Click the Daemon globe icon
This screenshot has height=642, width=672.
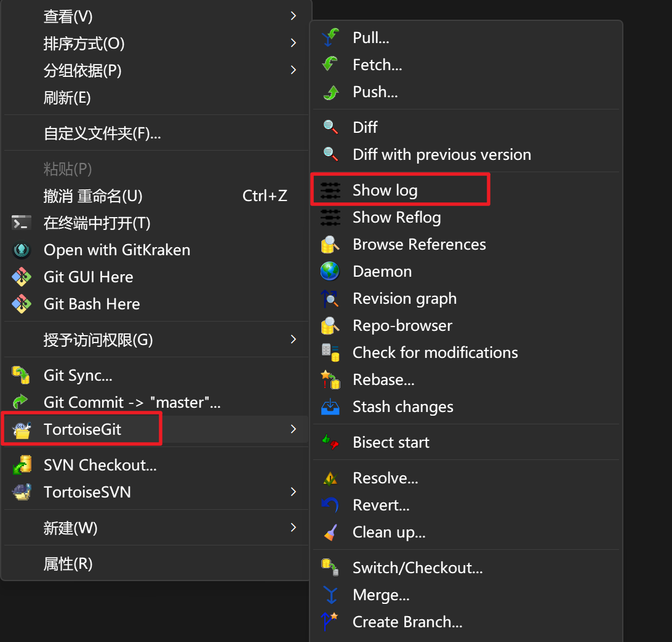pyautogui.click(x=330, y=272)
